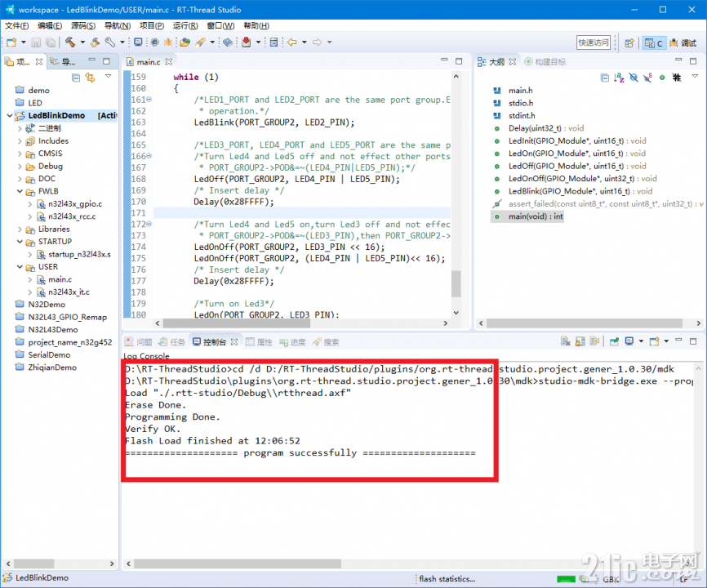Viewport: 707px width, 588px height.
Task: Click the hammer Build icon
Action: [x=70, y=42]
